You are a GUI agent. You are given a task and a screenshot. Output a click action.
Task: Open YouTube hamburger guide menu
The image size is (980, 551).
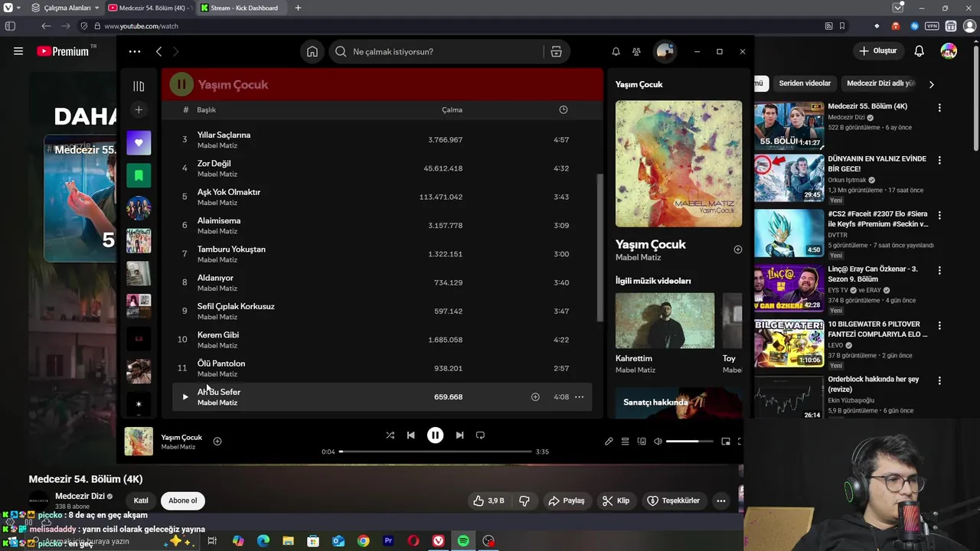click(18, 51)
